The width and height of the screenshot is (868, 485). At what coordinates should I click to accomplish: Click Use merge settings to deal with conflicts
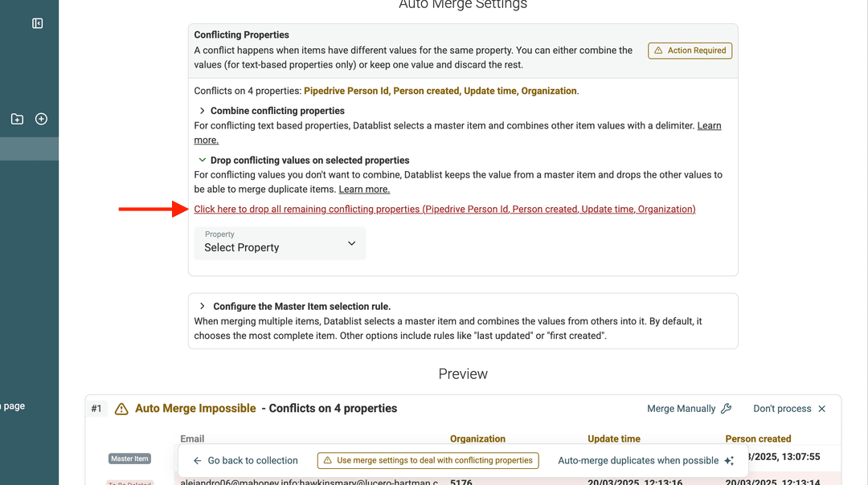click(x=427, y=460)
